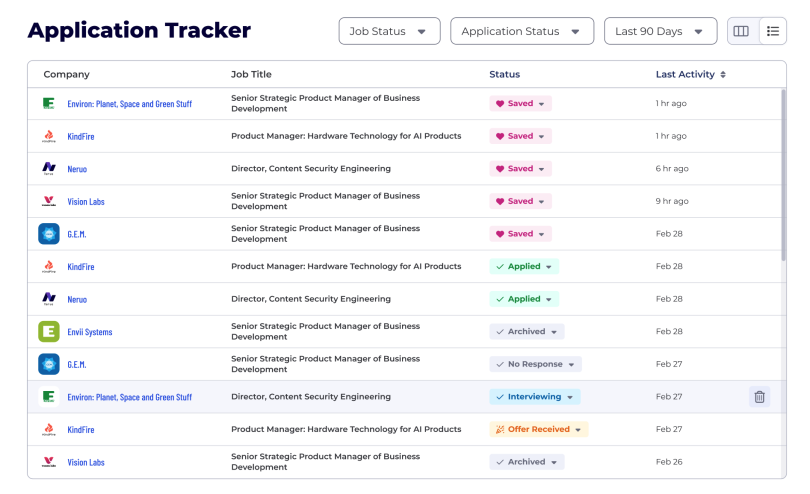Viewport: 810px width, 494px height.
Task: Click Vision Labs logo in the Saved row
Action: point(49,201)
